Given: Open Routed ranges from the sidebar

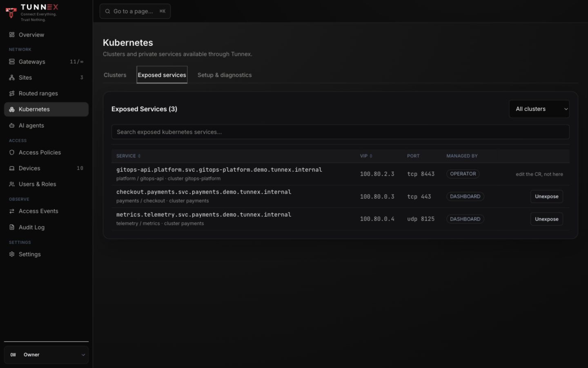Looking at the screenshot, I should 46,94.
